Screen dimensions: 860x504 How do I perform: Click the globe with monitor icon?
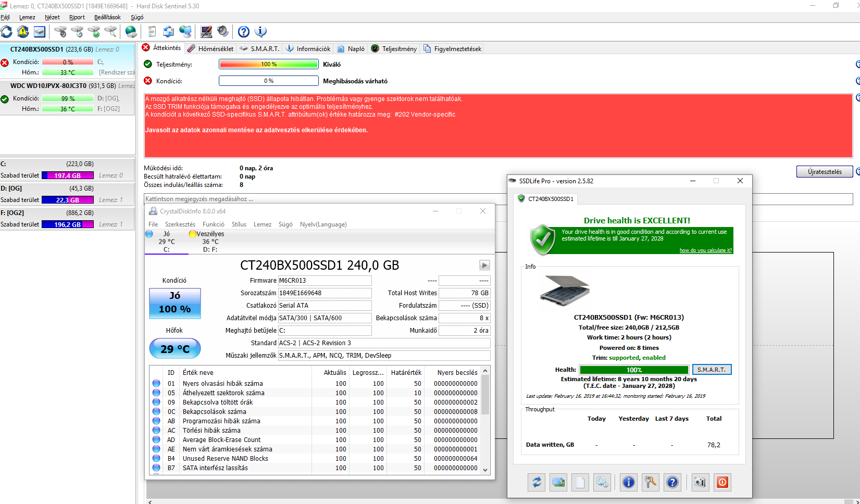click(185, 32)
